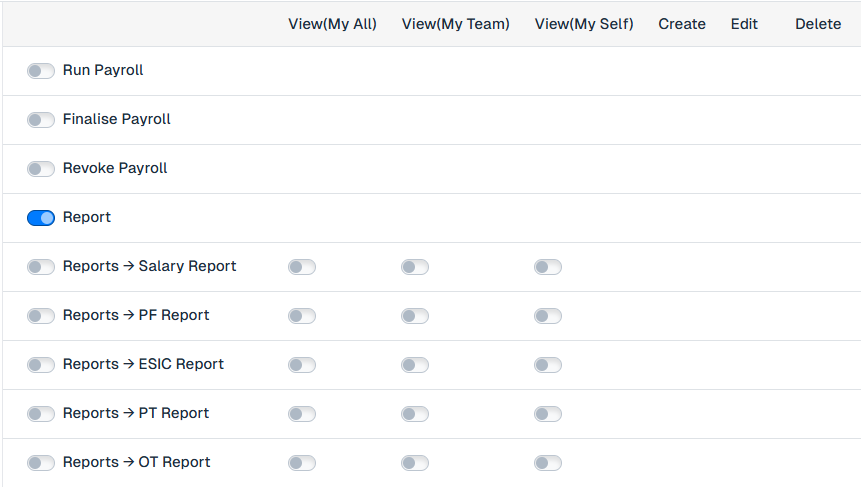Turn on View(My Self) for ESIC Report
The height and width of the screenshot is (487, 861).
point(548,365)
